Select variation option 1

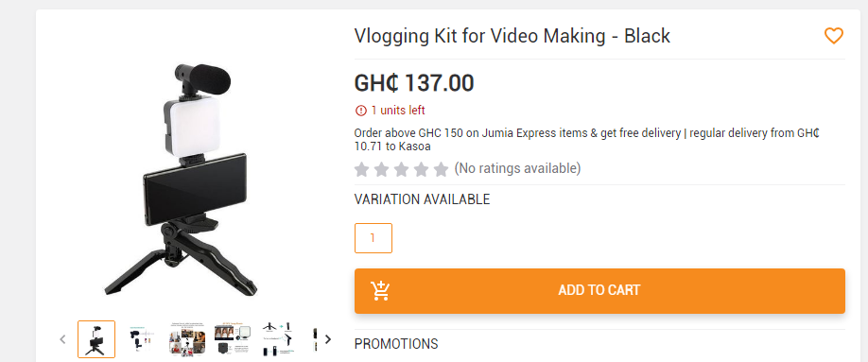(x=373, y=238)
